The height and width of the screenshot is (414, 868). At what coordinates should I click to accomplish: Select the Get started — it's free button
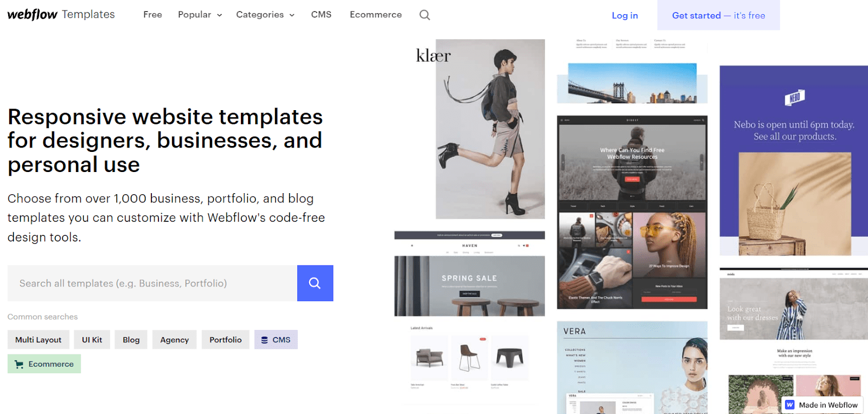pos(718,15)
